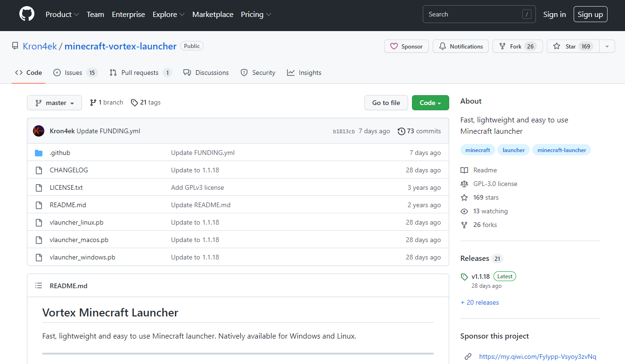Click the Fork button
The image size is (625, 364).
(x=518, y=46)
